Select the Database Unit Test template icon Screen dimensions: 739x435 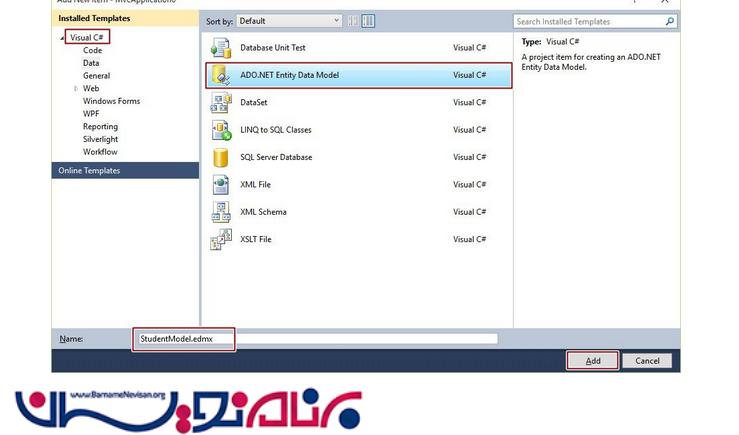click(x=221, y=47)
